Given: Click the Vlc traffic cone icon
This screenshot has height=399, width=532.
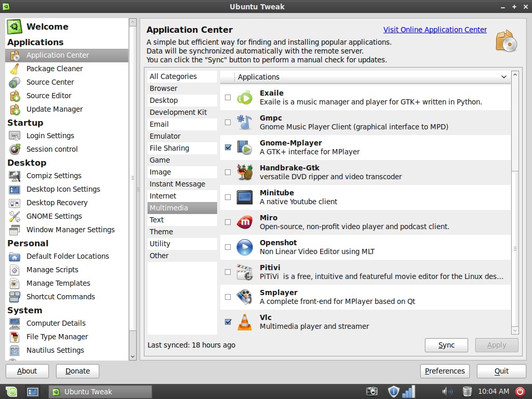Looking at the screenshot, I should tap(245, 322).
